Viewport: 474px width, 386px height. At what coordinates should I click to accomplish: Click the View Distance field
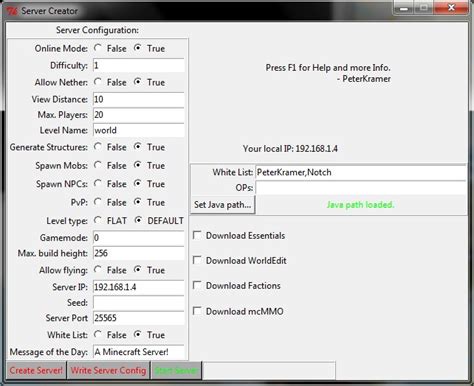tap(138, 99)
